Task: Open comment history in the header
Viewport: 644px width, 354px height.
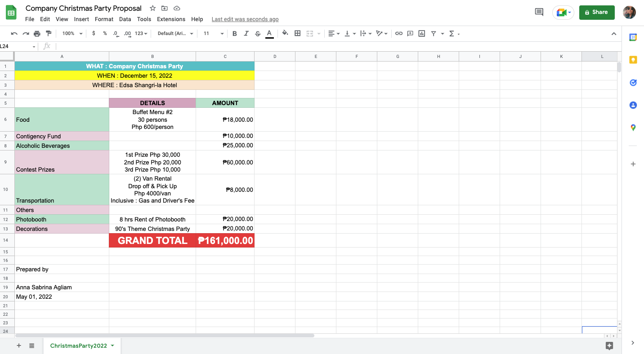Action: click(539, 13)
